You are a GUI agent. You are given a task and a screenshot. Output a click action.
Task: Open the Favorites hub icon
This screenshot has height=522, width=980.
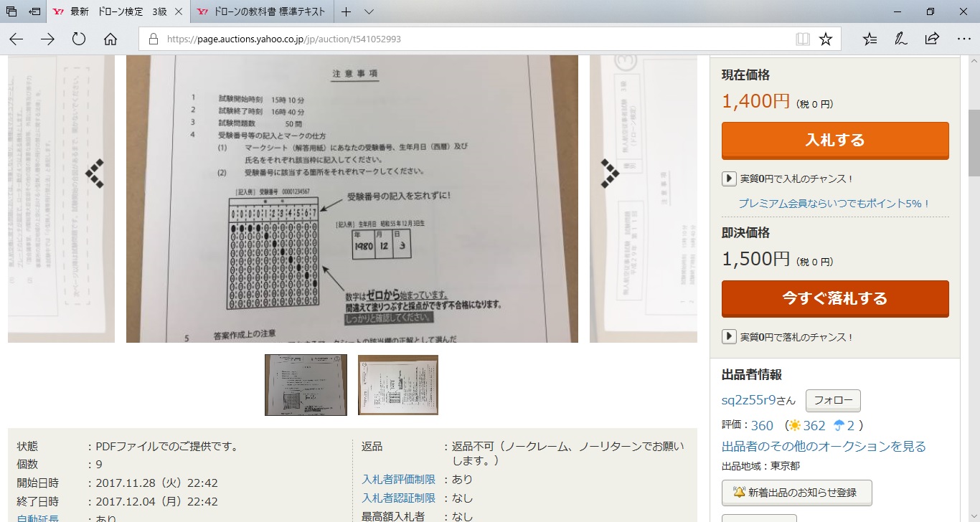(x=870, y=39)
